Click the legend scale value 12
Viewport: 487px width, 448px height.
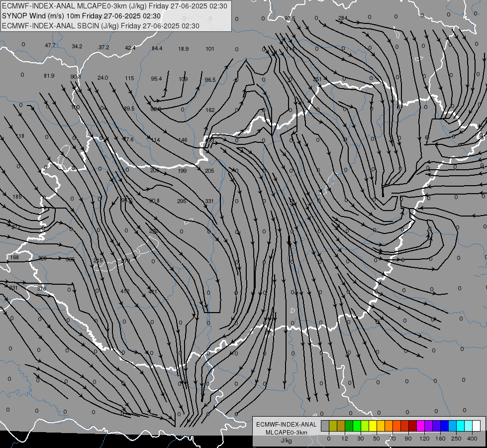345,439
